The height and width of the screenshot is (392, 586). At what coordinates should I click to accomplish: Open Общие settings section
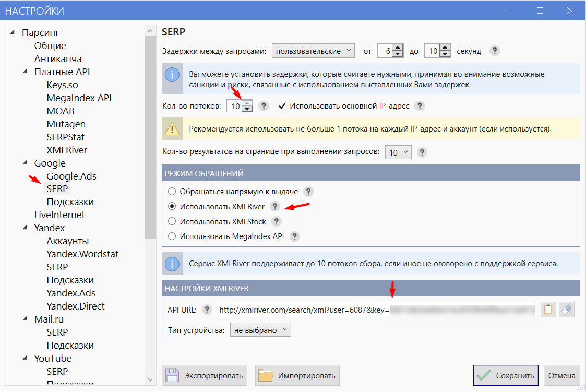click(50, 45)
